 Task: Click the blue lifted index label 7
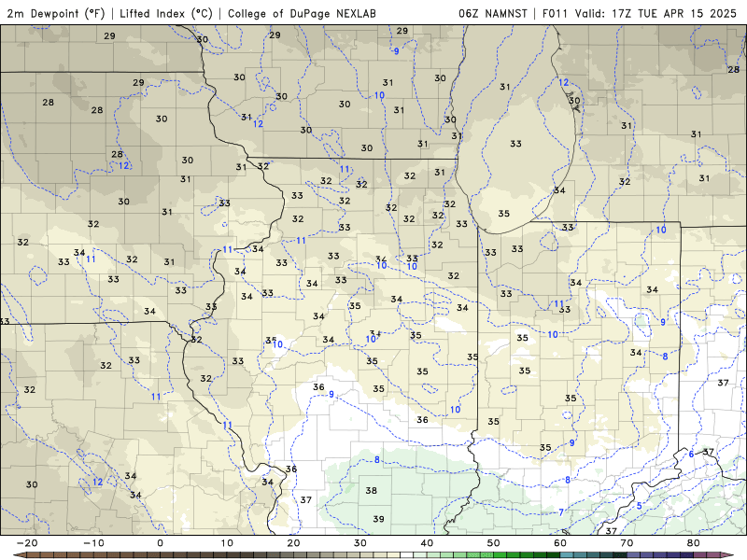[x=562, y=511]
